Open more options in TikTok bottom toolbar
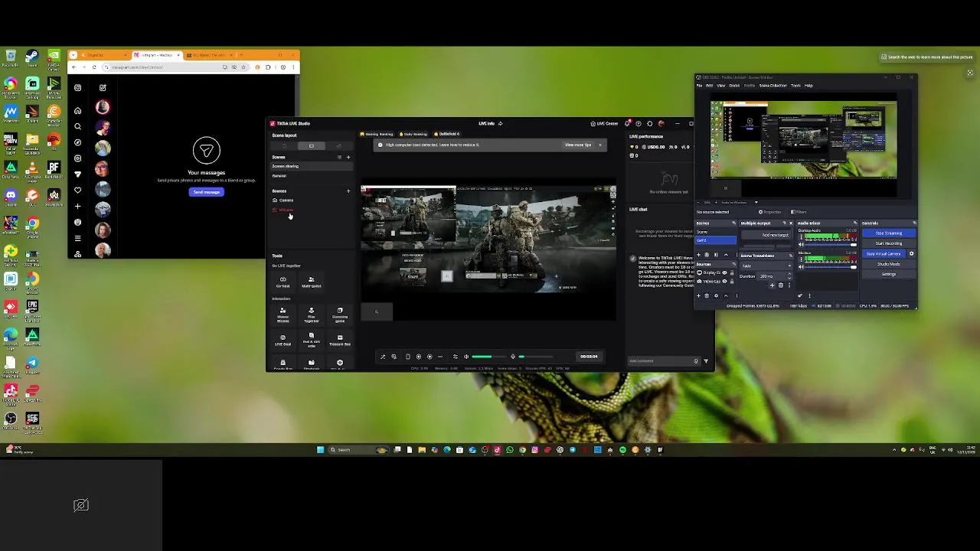The width and height of the screenshot is (980, 551). (440, 357)
